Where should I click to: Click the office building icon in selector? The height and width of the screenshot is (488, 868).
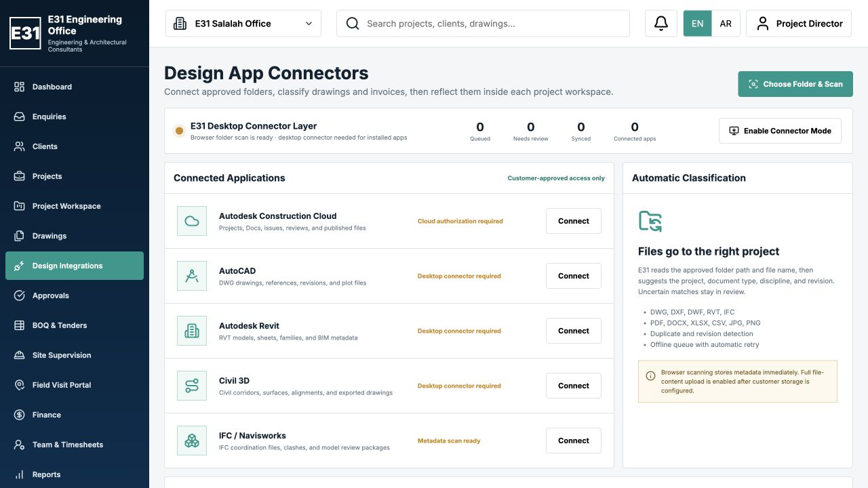pyautogui.click(x=180, y=24)
